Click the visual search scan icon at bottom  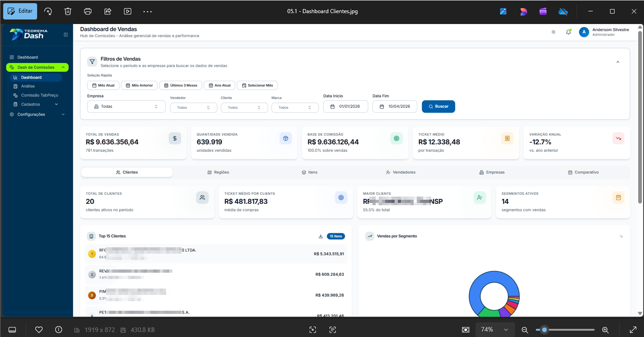coord(312,330)
